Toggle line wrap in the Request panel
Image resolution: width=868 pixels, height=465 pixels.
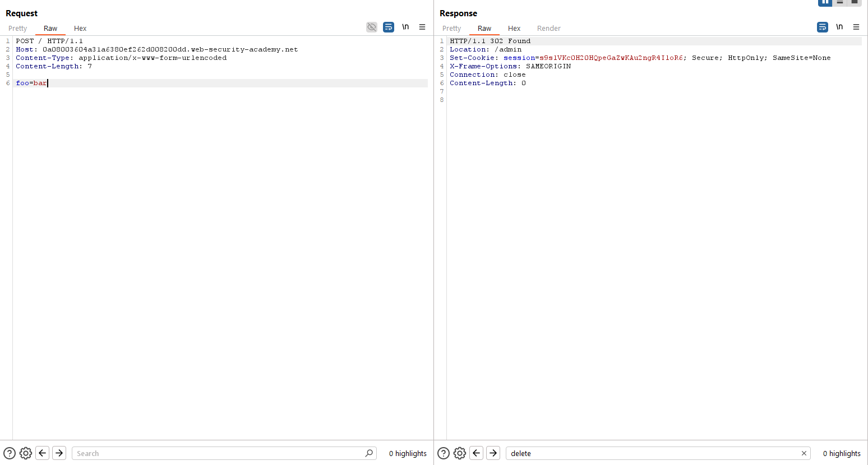point(389,27)
